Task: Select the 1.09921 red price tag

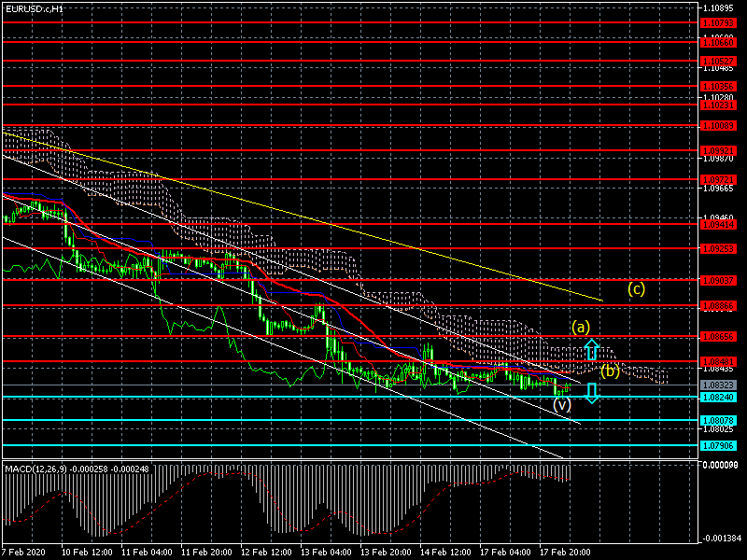Action: point(719,150)
